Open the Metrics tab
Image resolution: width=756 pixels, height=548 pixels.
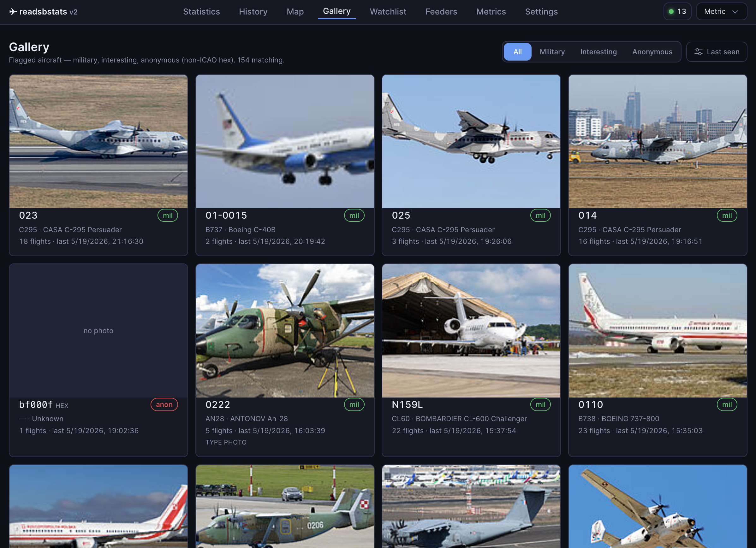(491, 12)
